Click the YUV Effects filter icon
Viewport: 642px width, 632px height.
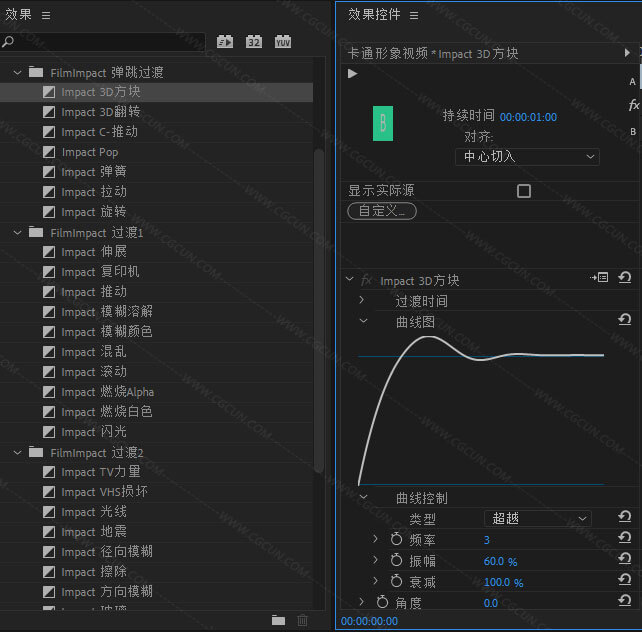283,42
